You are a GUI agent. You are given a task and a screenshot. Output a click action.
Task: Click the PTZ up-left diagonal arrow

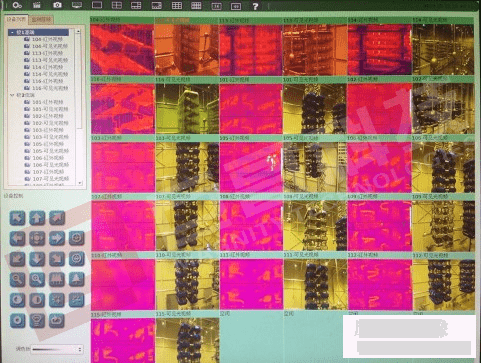(17, 218)
